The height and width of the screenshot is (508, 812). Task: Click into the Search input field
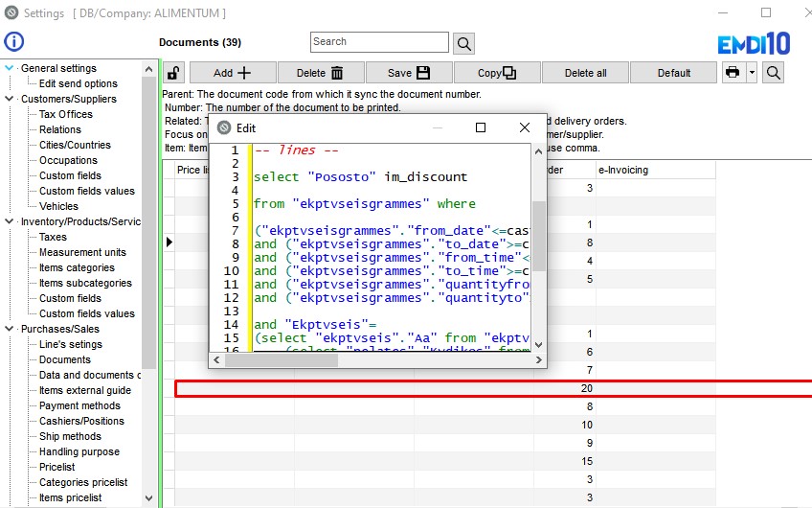(379, 42)
